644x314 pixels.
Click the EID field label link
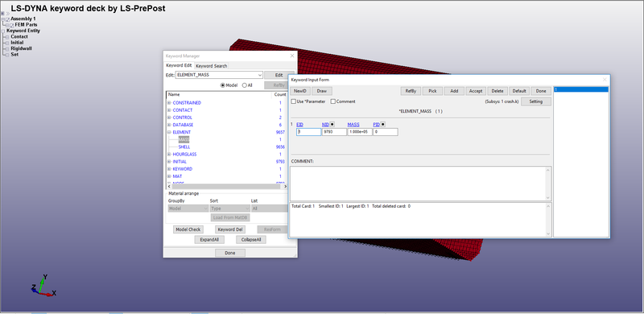point(299,124)
